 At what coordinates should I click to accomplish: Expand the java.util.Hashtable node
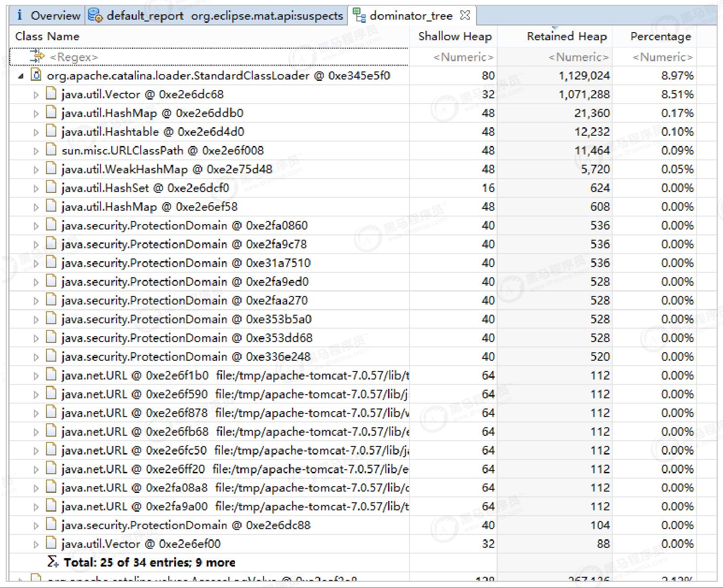point(36,132)
